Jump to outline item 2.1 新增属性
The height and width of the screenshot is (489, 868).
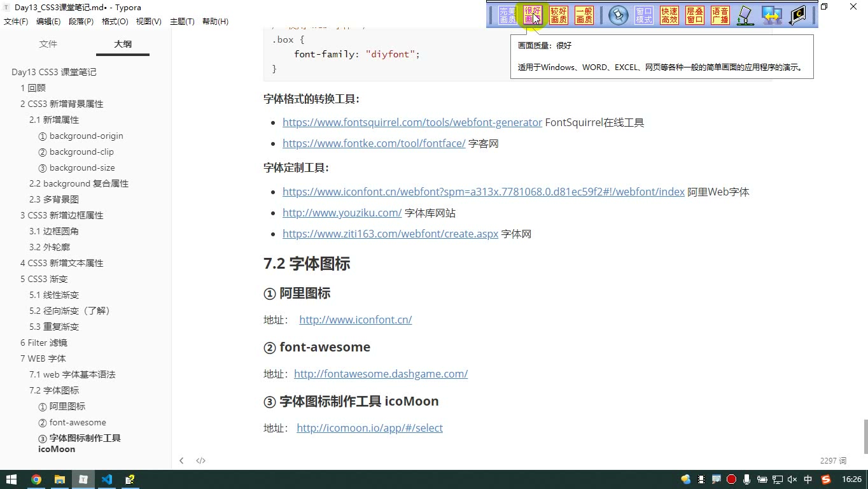pos(54,120)
